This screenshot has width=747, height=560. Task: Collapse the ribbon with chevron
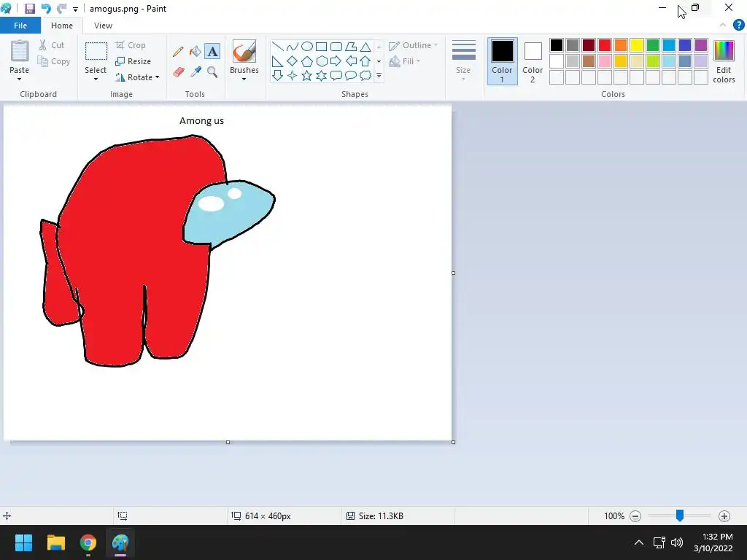tap(723, 26)
